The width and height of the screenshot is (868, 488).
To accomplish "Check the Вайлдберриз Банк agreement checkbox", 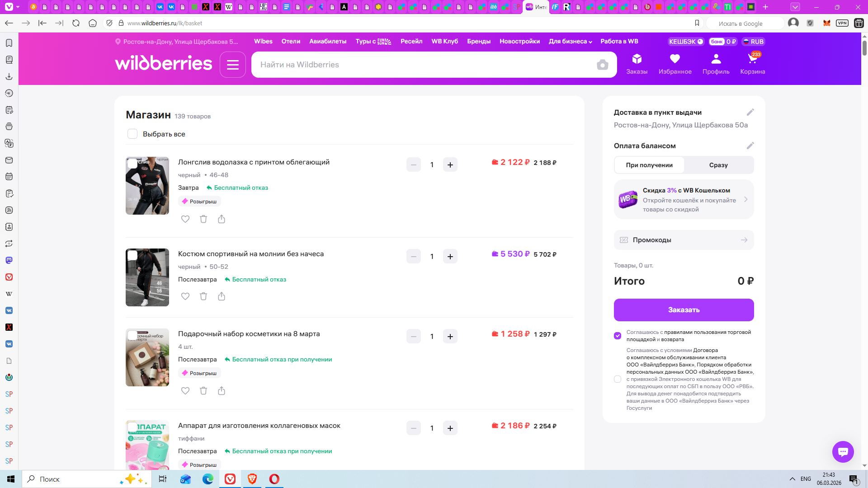I will tap(618, 379).
